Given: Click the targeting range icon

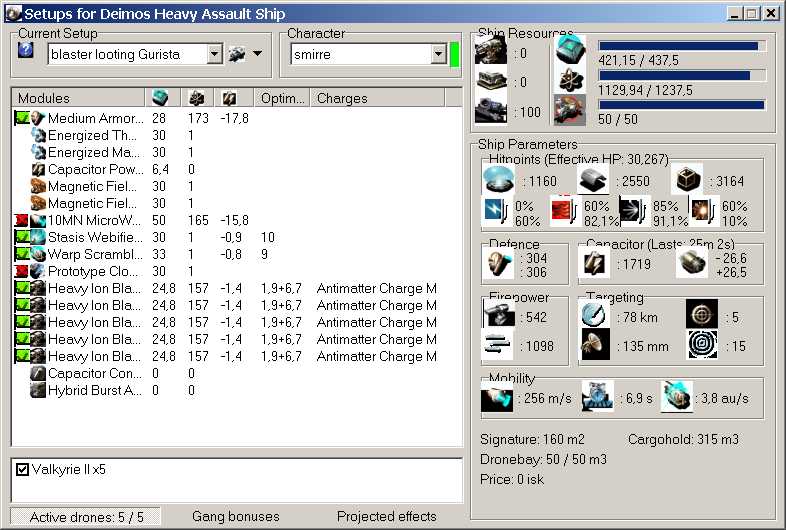Looking at the screenshot, I should tap(594, 315).
